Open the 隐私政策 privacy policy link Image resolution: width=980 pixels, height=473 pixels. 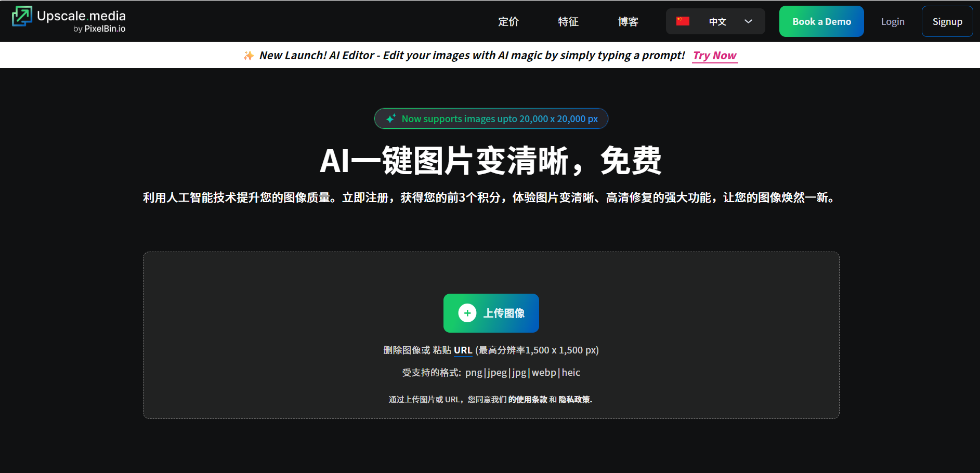575,399
